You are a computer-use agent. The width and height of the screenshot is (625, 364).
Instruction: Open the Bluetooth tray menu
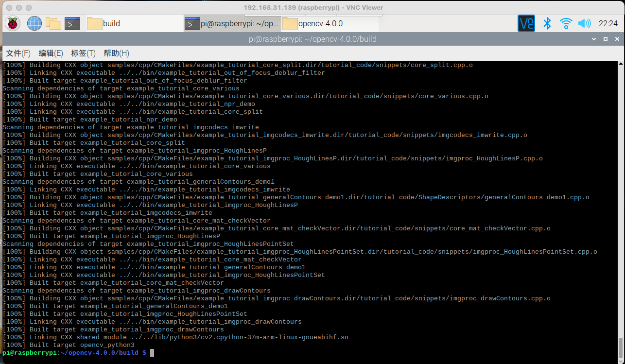click(x=547, y=23)
